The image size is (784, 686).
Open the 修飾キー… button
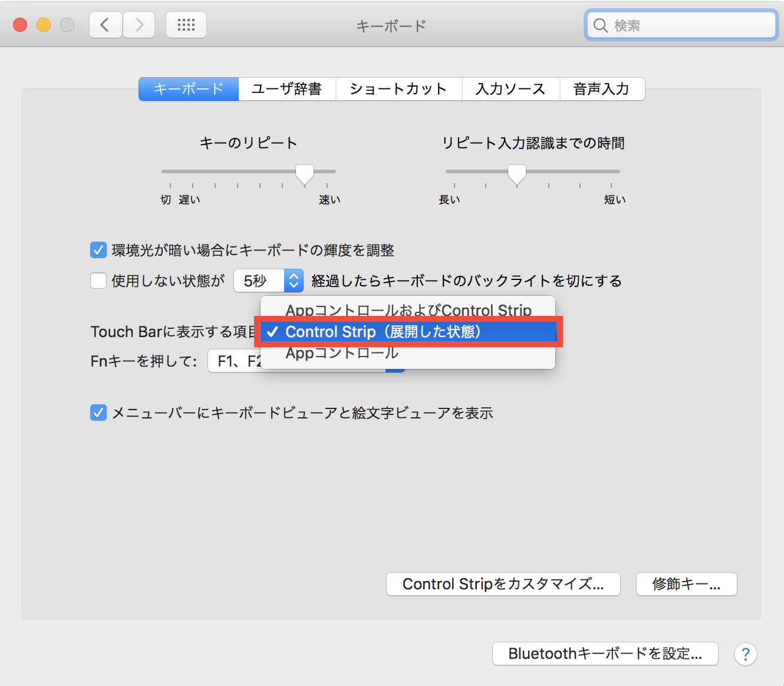pos(687,584)
